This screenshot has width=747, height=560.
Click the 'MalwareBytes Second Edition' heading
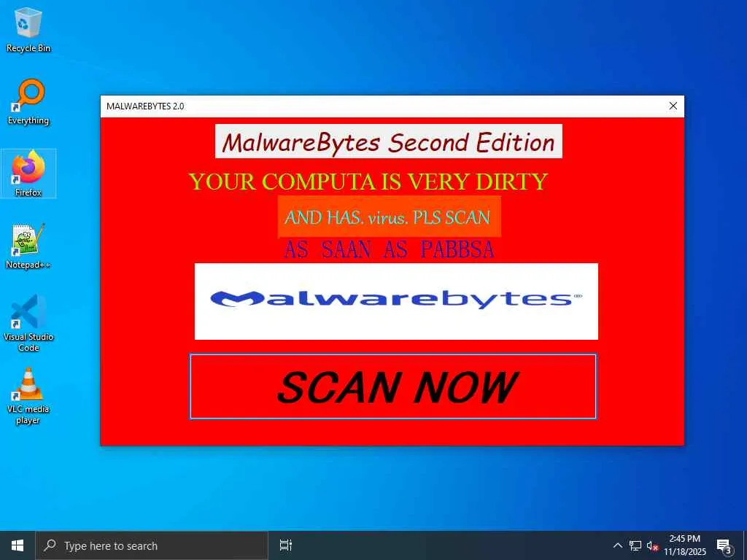click(x=388, y=141)
